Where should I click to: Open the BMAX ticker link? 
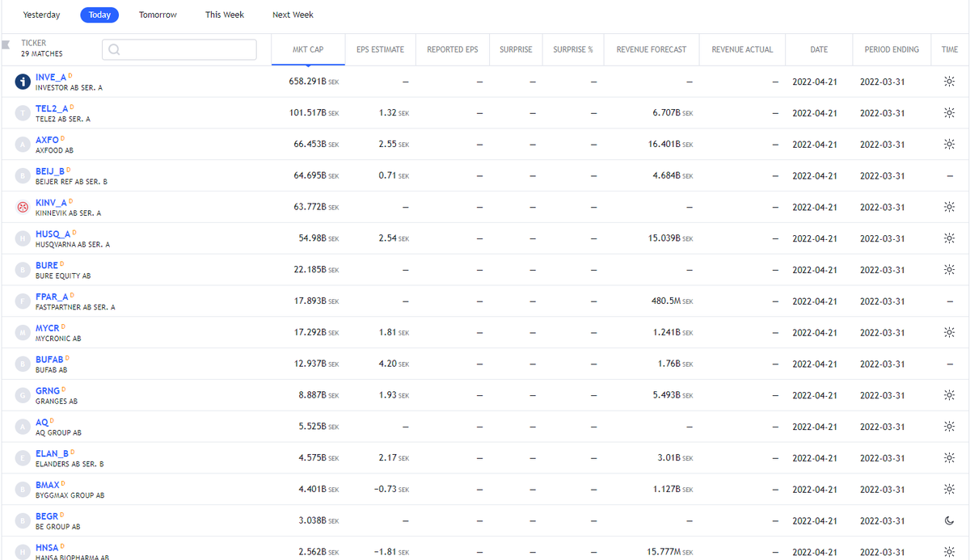(48, 484)
